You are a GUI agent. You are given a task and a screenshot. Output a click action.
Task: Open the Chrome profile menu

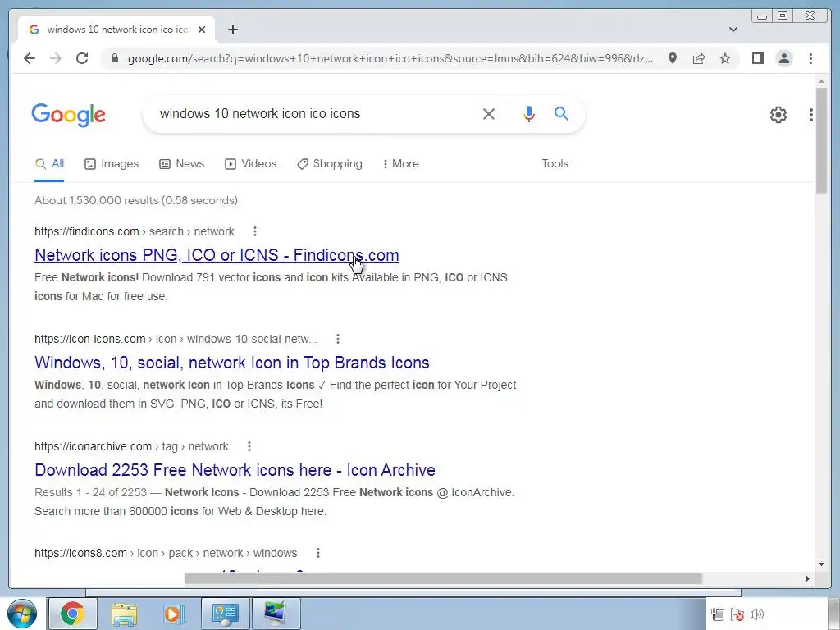click(784, 58)
